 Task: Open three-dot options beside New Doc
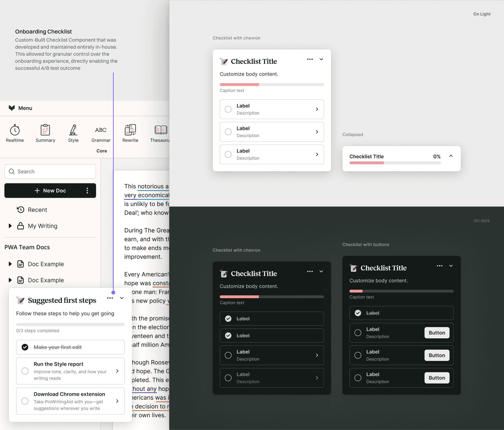click(x=87, y=191)
